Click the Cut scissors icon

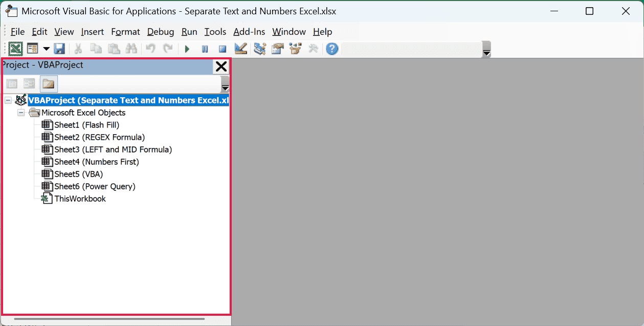point(78,49)
